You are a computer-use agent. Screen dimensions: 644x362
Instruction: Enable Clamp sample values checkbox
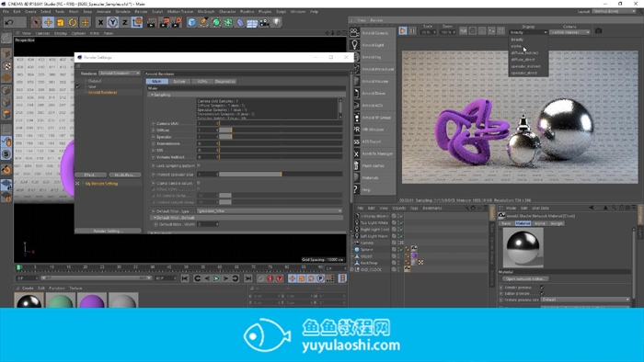199,183
